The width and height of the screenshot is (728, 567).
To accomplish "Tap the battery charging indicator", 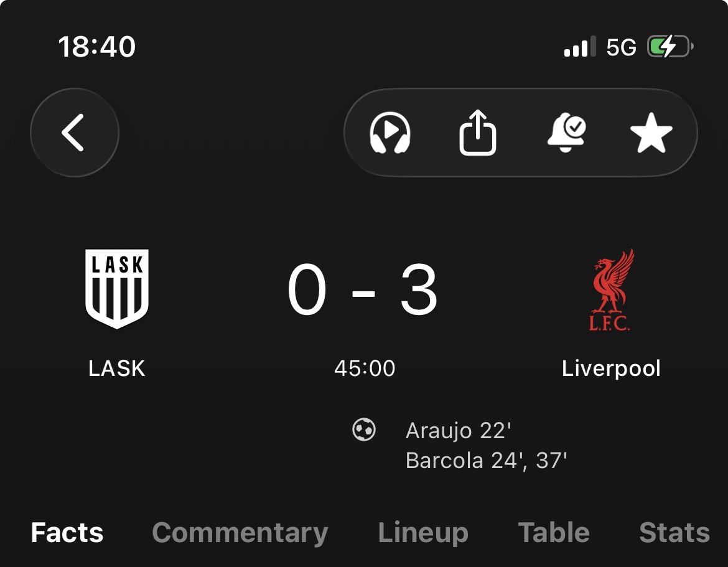I will (x=670, y=47).
